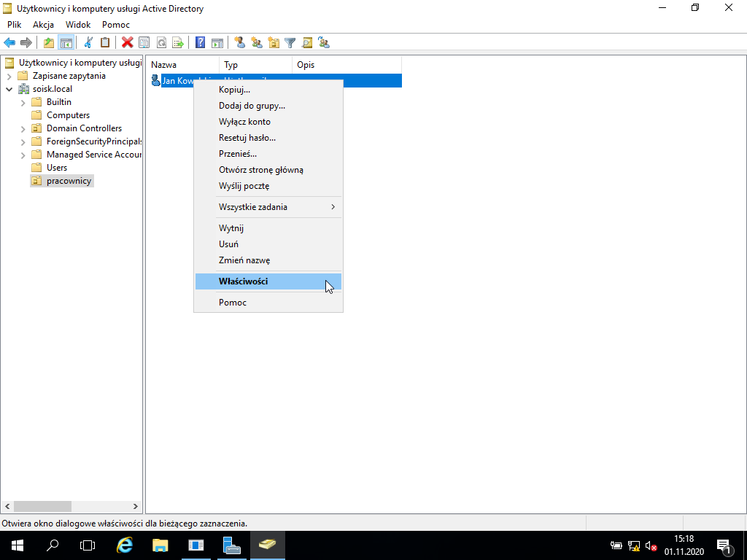Click right arrow of tree horizontal scrollbar
Image resolution: width=747 pixels, height=560 pixels.
coord(135,506)
